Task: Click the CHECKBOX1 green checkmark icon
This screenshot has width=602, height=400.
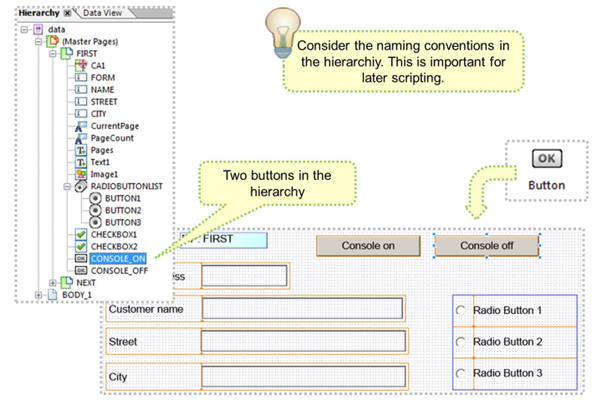Action: coord(81,234)
